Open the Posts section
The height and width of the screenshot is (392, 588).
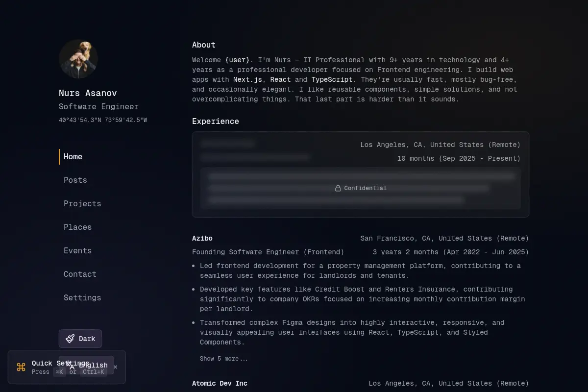75,180
